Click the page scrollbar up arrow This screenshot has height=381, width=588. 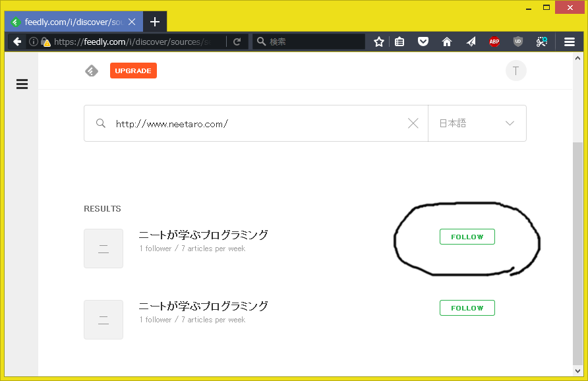click(x=577, y=58)
